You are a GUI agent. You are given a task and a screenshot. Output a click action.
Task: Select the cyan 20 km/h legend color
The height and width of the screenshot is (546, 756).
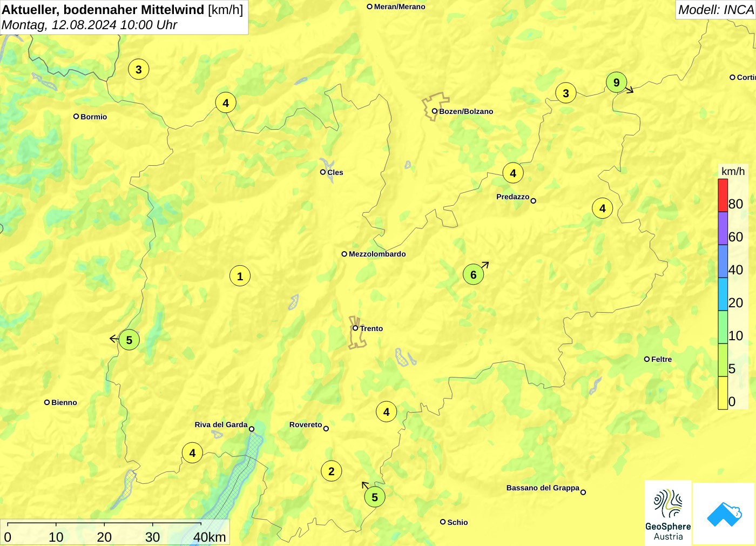pos(723,294)
